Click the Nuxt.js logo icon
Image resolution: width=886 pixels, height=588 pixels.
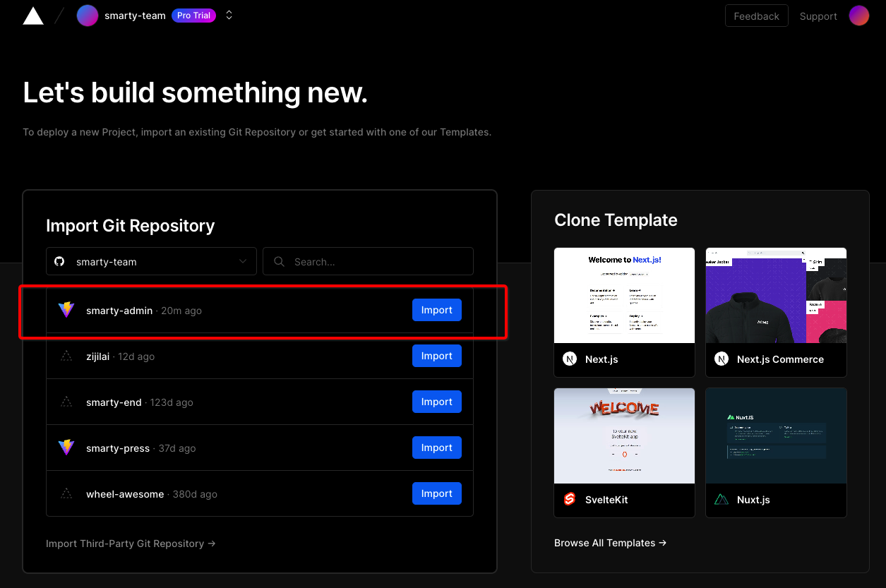coord(721,500)
